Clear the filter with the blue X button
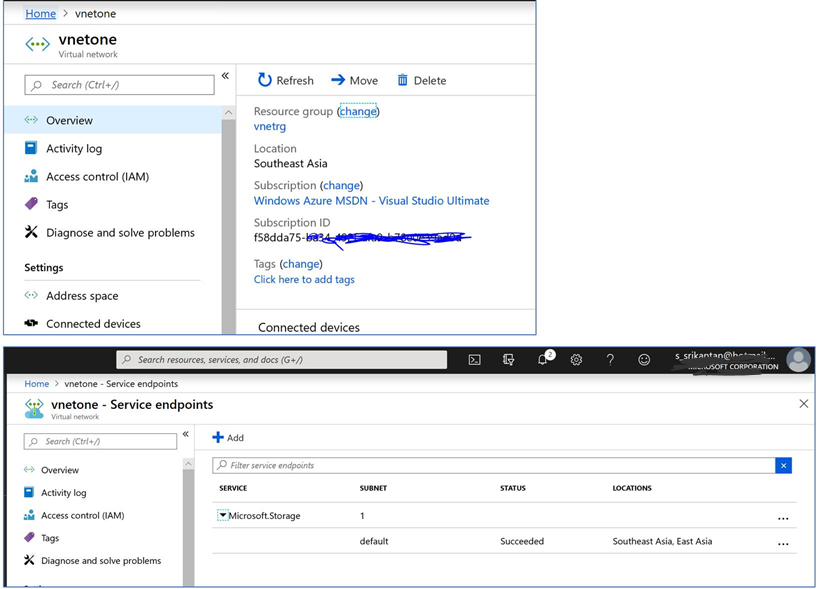This screenshot has height=589, width=819. point(784,466)
